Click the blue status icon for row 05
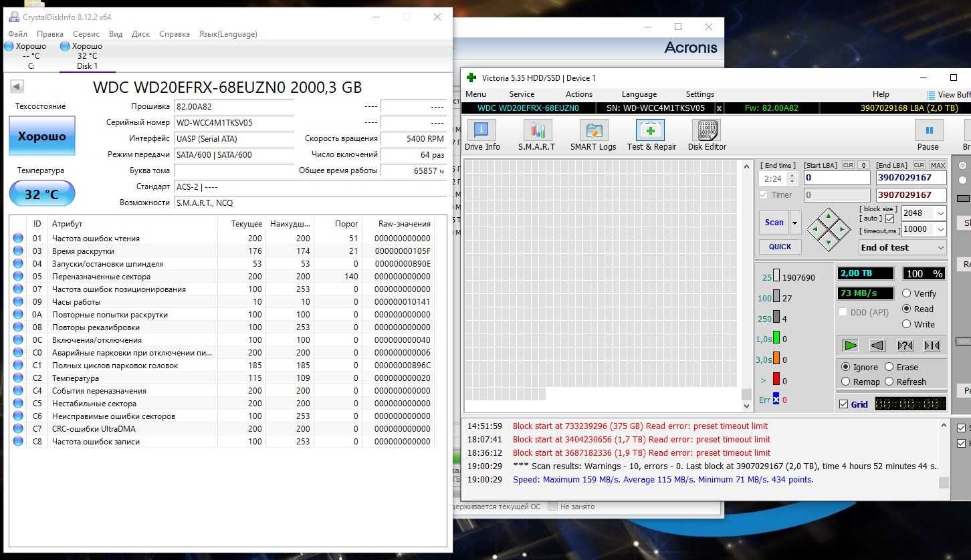This screenshot has width=971, height=560. coord(18,277)
